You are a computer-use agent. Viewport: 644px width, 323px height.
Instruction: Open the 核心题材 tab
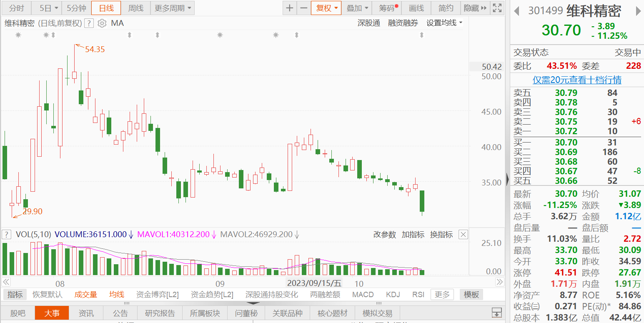(333, 313)
